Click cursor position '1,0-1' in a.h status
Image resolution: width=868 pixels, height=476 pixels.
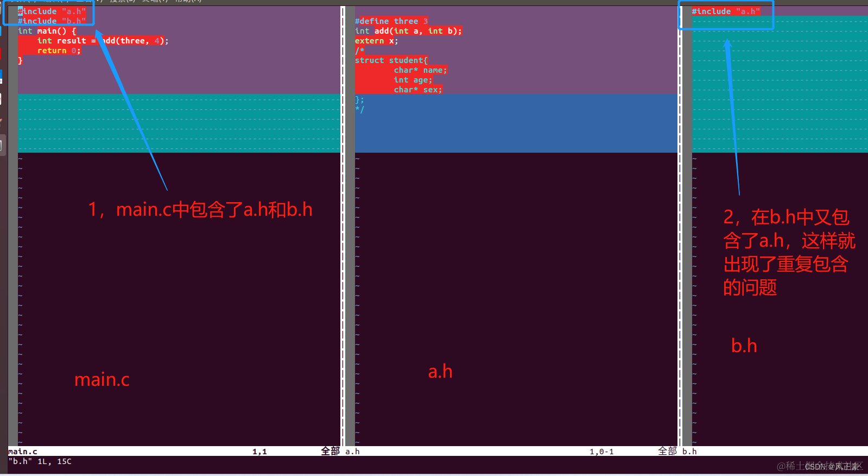click(602, 452)
